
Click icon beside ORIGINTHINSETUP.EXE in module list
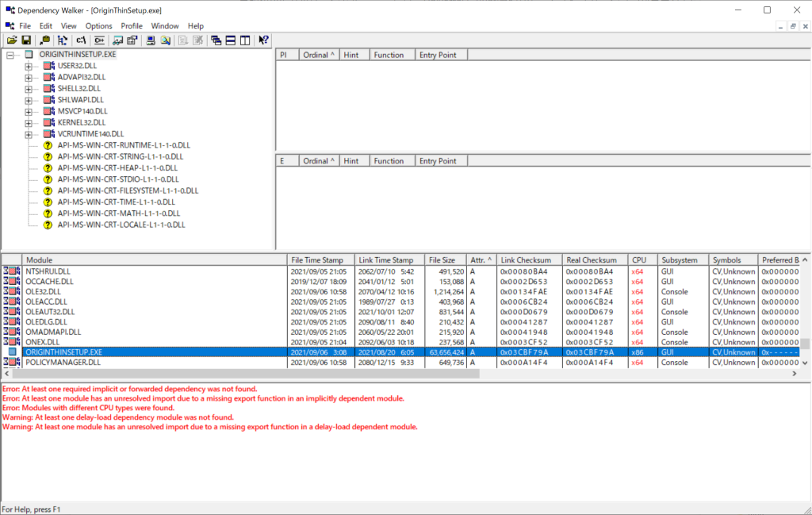pyautogui.click(x=13, y=352)
